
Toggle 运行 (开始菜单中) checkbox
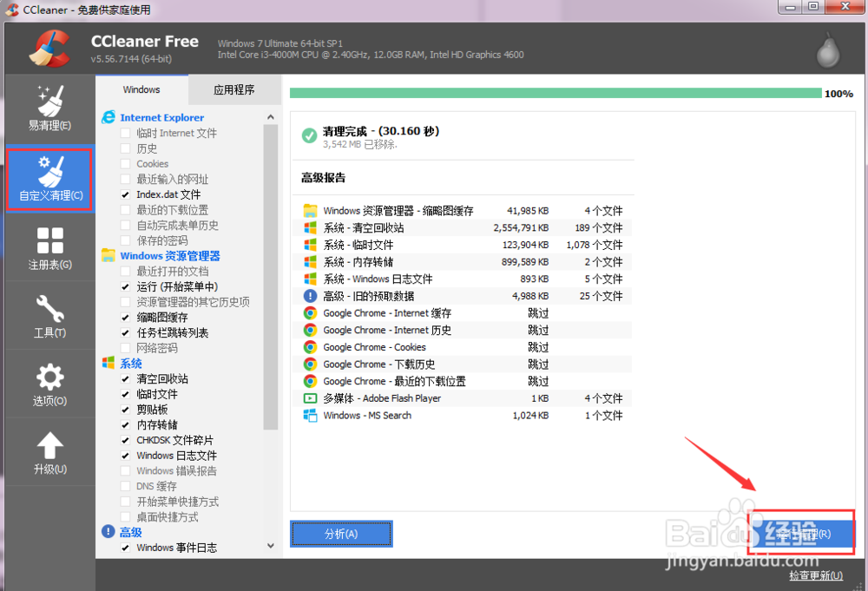[x=126, y=286]
